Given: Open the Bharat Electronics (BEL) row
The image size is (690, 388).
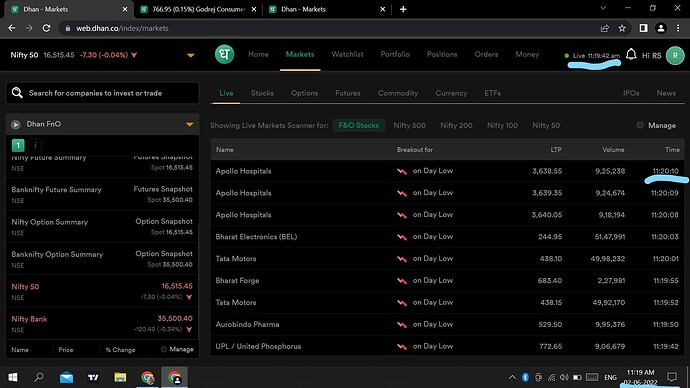Looking at the screenshot, I should tap(448, 237).
